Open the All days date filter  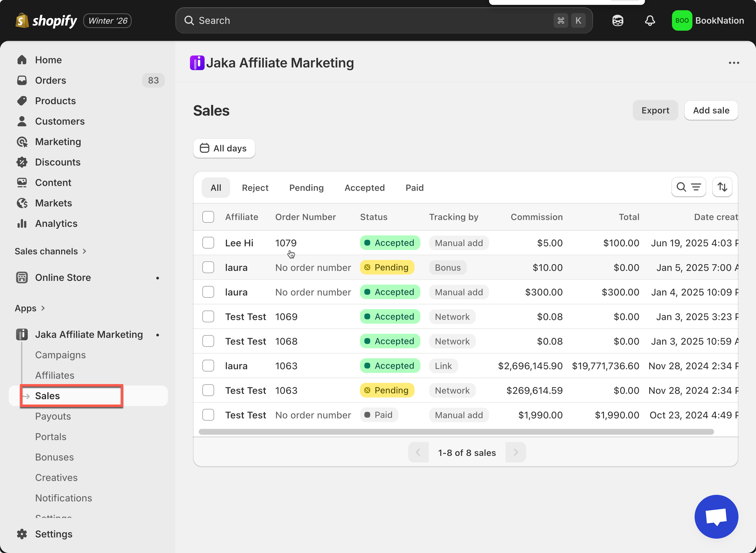pyautogui.click(x=224, y=148)
